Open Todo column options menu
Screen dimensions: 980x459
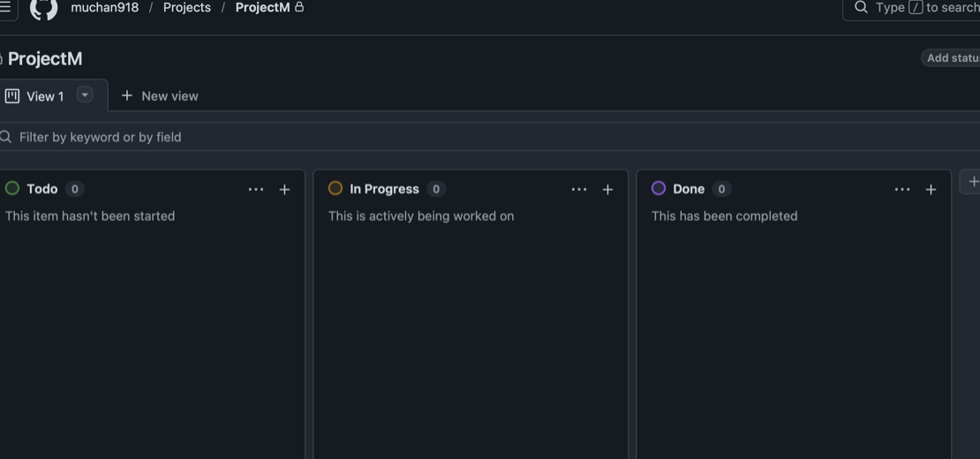tap(256, 189)
